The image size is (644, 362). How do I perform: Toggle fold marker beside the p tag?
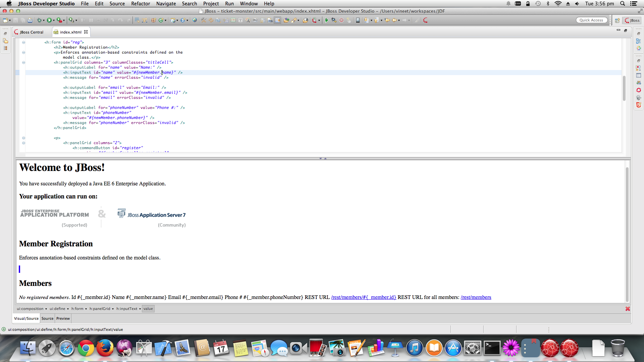click(x=23, y=138)
